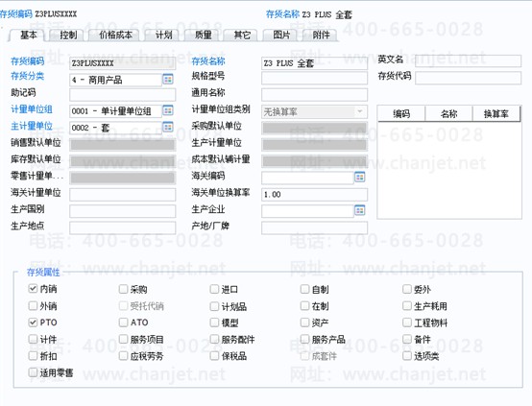Uncheck the PTO checkbox
The image size is (532, 406).
coord(33,322)
